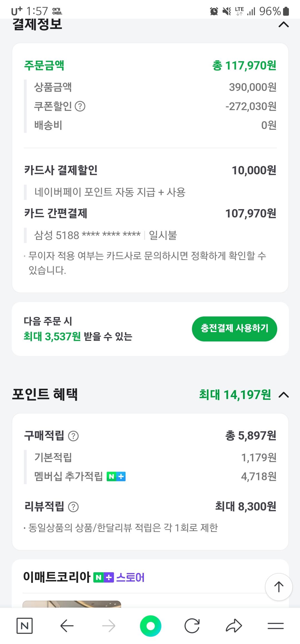
Task: Tap the forward arrow in bottom bar
Action: pos(109,626)
